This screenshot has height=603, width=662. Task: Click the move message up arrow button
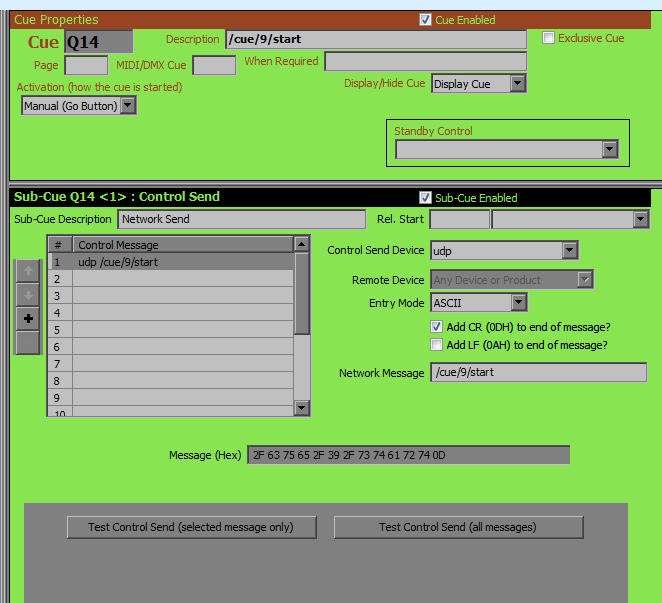pyautogui.click(x=28, y=270)
